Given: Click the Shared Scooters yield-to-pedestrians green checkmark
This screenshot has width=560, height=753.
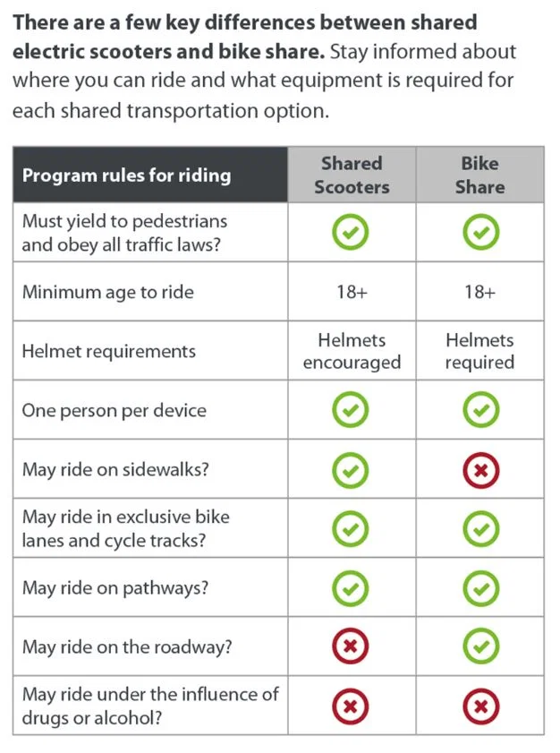Looking at the screenshot, I should click(351, 233).
